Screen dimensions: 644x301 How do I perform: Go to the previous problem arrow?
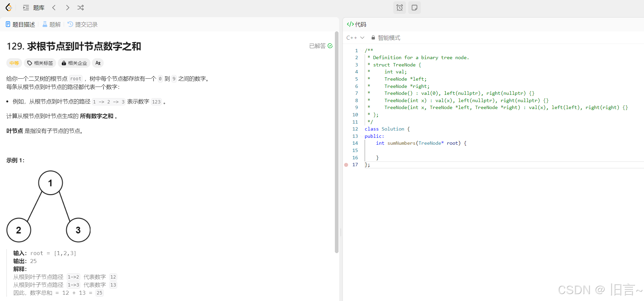[54, 8]
